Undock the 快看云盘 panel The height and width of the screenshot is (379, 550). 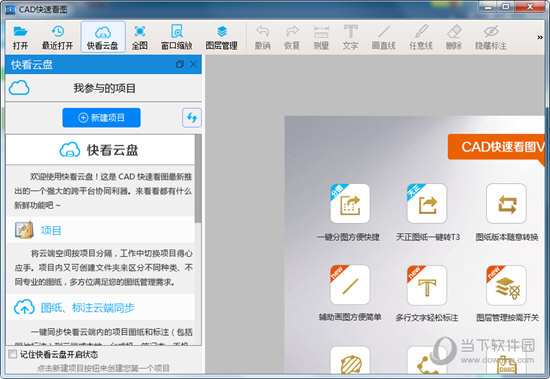pyautogui.click(x=180, y=64)
